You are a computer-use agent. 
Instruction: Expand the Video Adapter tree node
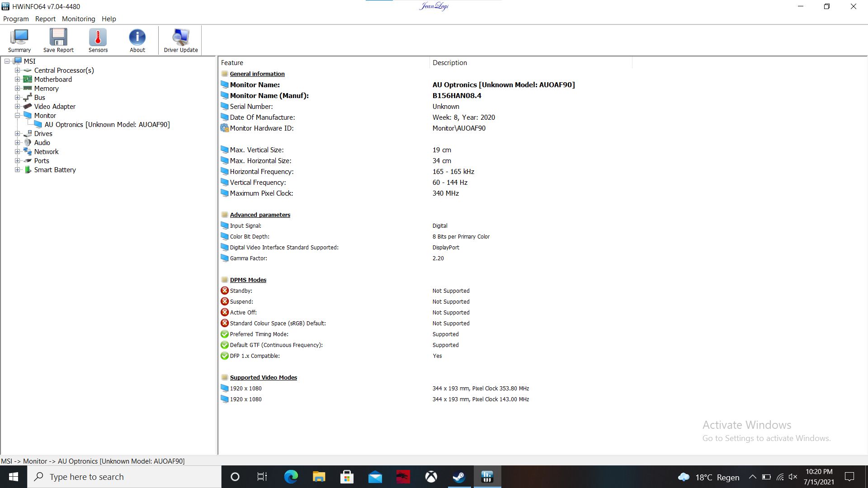[17, 106]
